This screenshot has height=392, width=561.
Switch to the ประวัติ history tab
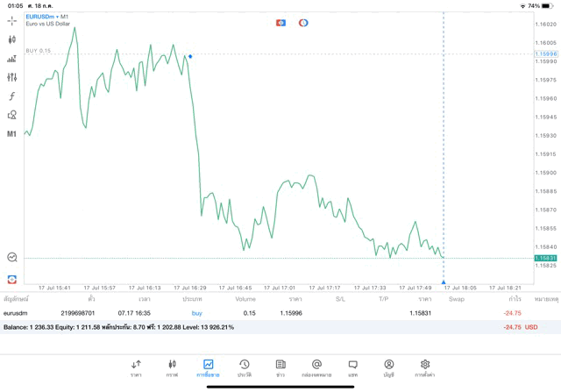245,368
